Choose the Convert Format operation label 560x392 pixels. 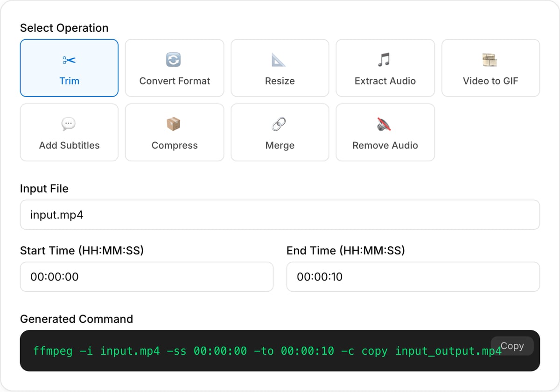click(175, 81)
